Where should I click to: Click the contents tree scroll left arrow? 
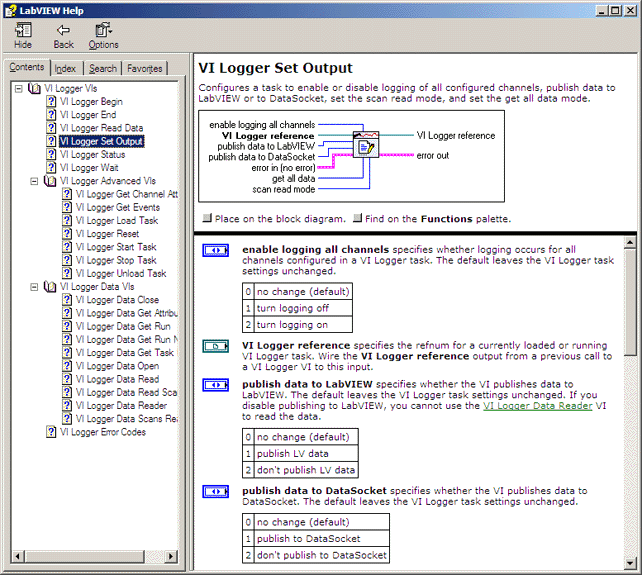pyautogui.click(x=17, y=556)
